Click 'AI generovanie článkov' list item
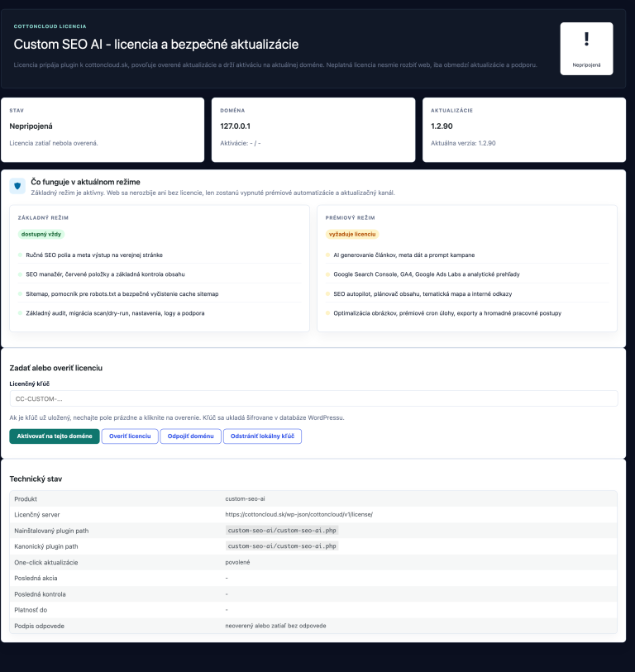 tap(403, 255)
